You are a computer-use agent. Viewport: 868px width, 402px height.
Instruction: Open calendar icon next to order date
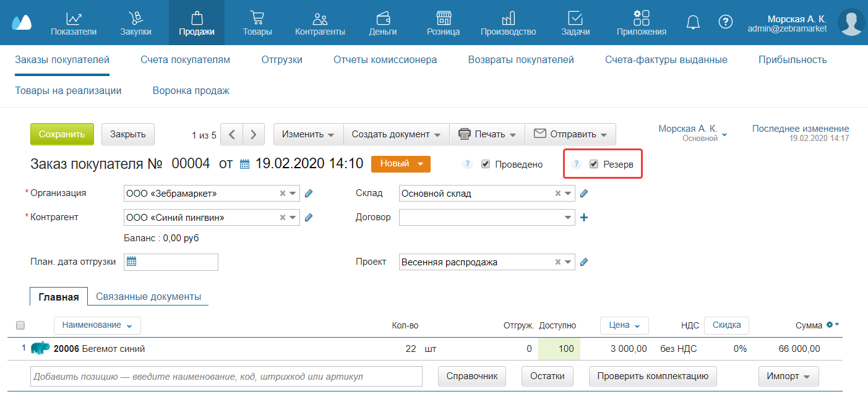244,165
